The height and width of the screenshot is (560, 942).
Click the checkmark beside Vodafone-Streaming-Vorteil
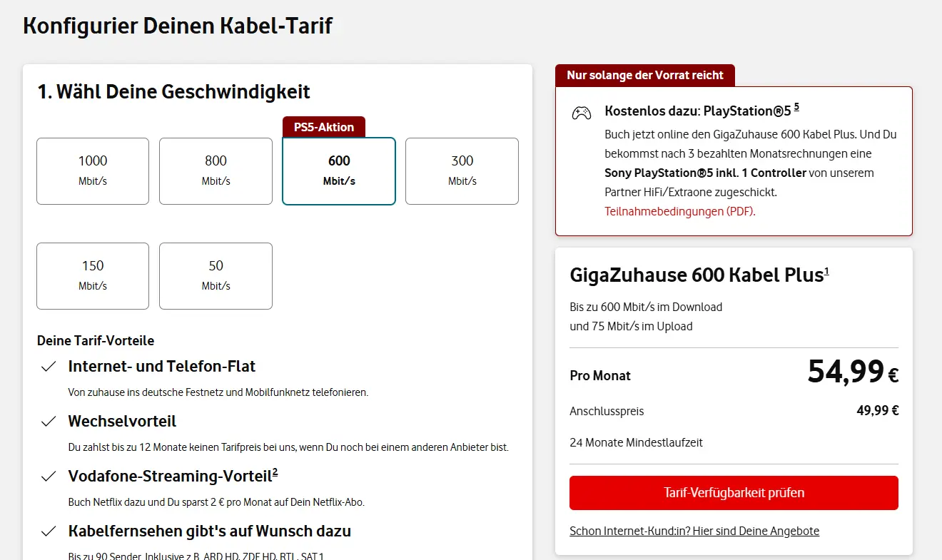click(x=49, y=477)
